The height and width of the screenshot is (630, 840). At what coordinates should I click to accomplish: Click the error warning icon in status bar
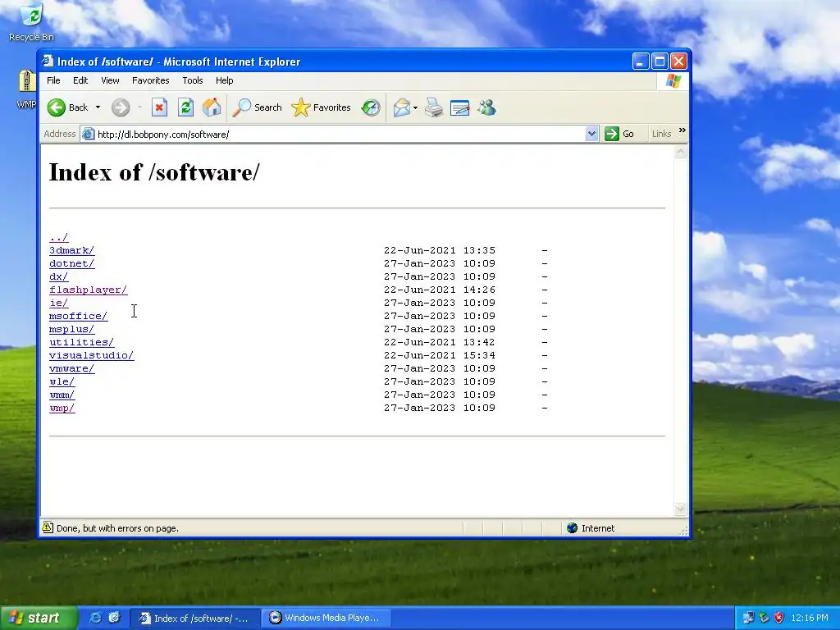pos(48,527)
